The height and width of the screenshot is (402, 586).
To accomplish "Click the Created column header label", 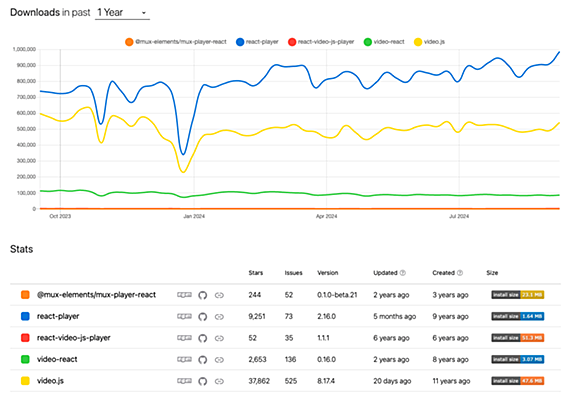I will [444, 273].
